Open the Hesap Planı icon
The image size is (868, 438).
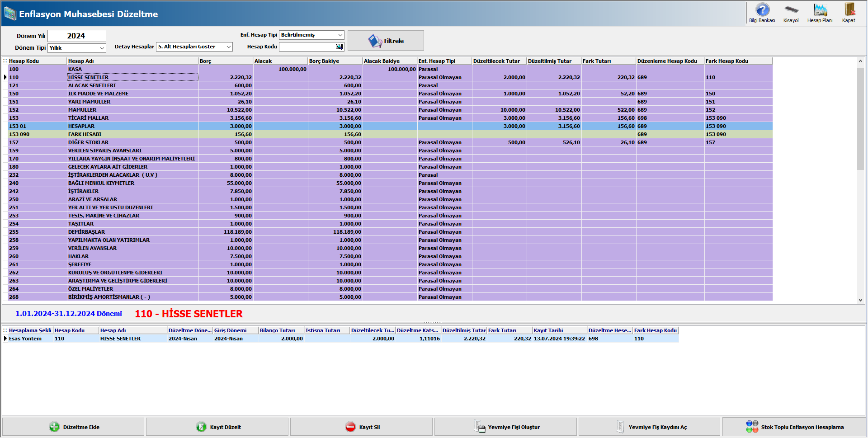(x=820, y=13)
